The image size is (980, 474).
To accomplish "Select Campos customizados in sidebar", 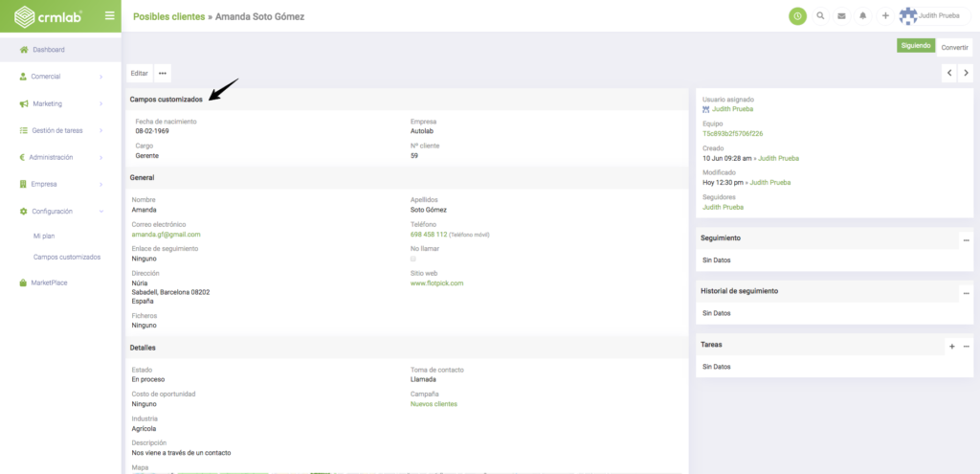I will click(x=67, y=257).
